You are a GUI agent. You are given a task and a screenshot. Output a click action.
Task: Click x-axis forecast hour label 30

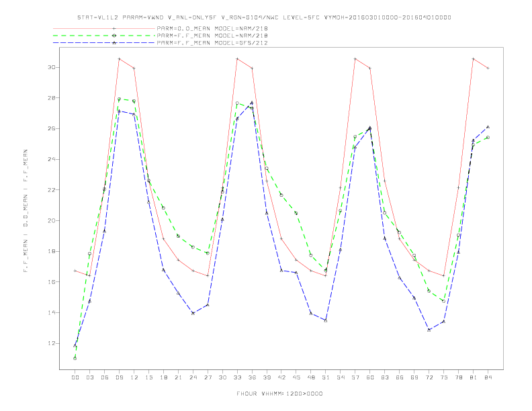pos(222,377)
